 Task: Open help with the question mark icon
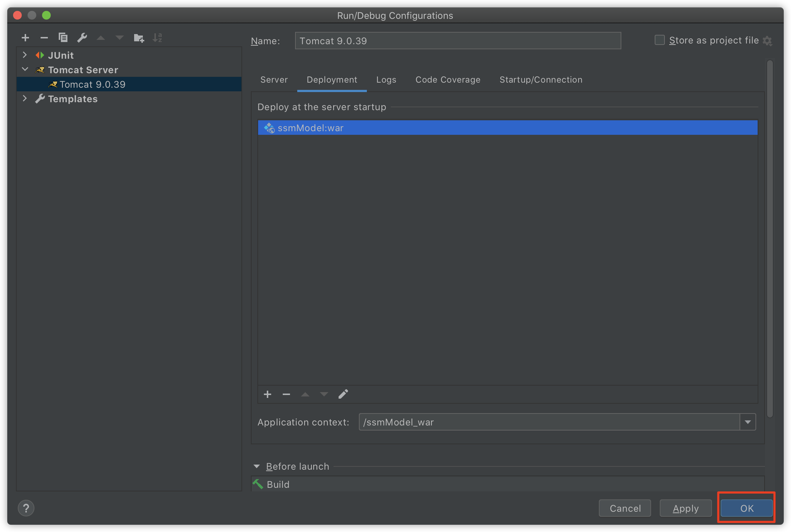tap(26, 508)
